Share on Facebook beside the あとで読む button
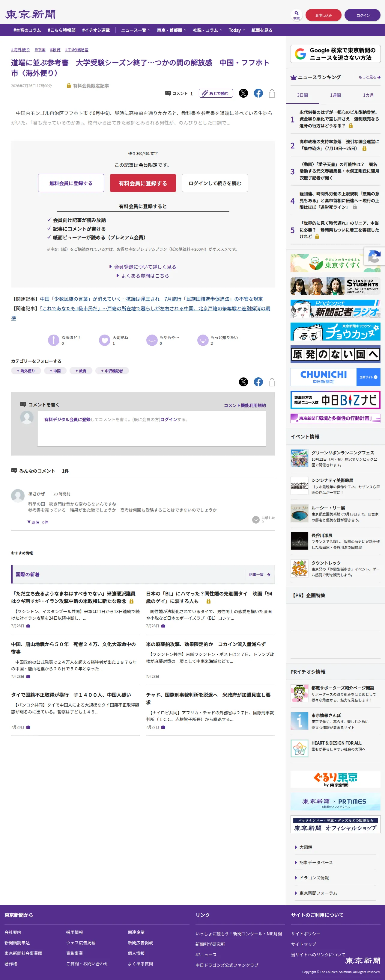This screenshot has width=385, height=980. click(258, 93)
